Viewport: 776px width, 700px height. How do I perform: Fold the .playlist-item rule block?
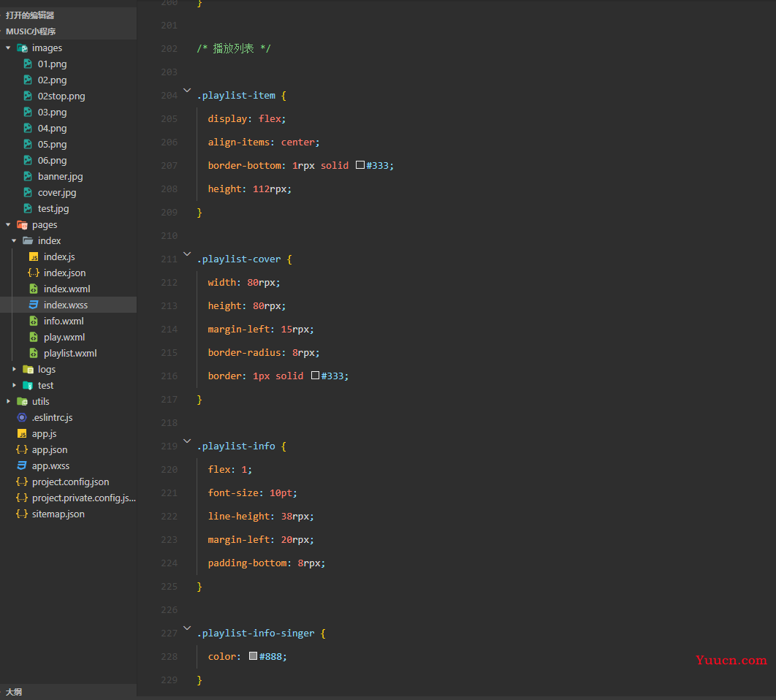[187, 91]
